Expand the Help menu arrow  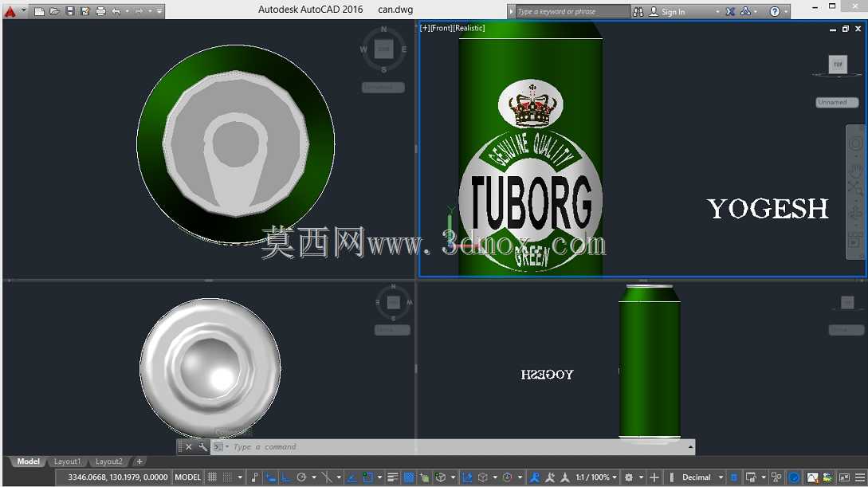coord(786,12)
